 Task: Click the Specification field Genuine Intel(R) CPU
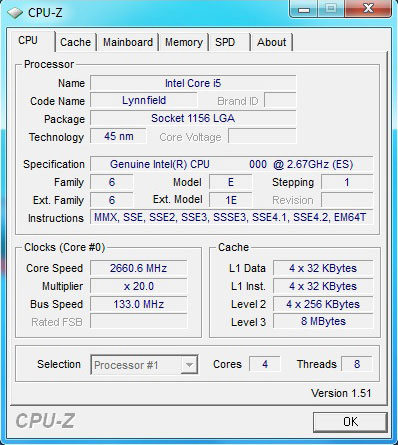pyautogui.click(x=231, y=164)
